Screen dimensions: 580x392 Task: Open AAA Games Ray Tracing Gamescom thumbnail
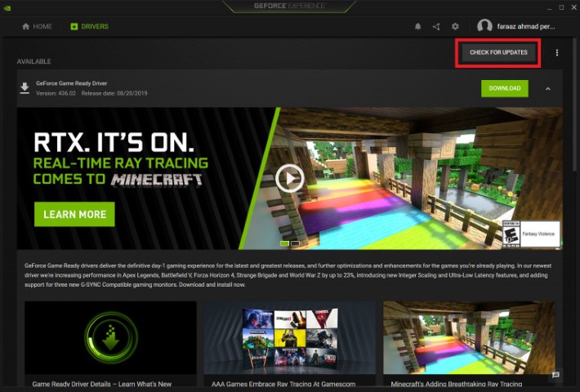[x=290, y=337]
